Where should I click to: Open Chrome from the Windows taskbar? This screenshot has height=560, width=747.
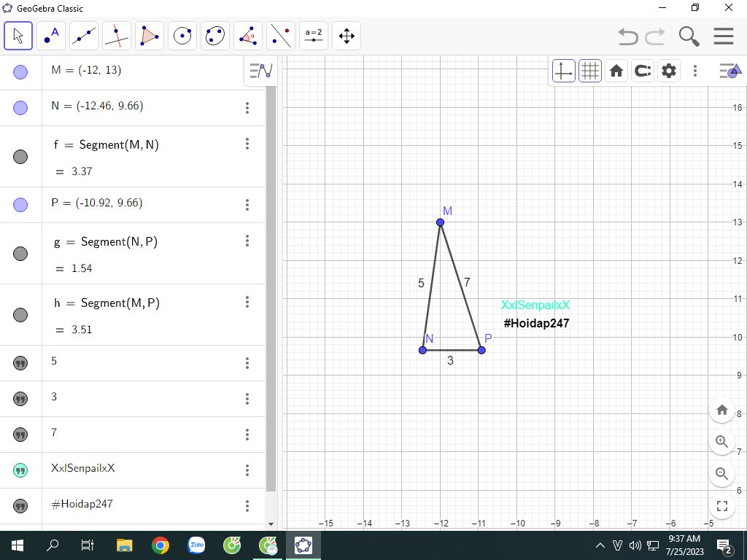tap(160, 545)
